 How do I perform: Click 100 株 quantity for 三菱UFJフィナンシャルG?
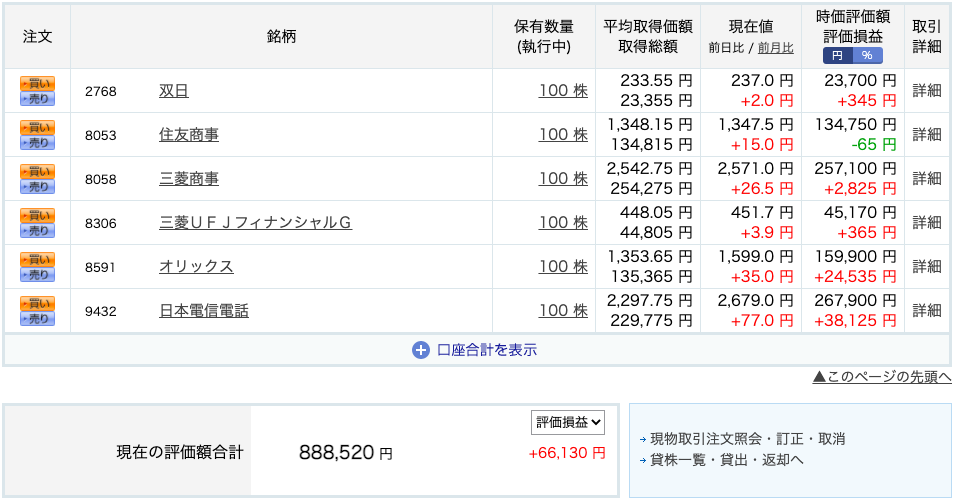[563, 223]
